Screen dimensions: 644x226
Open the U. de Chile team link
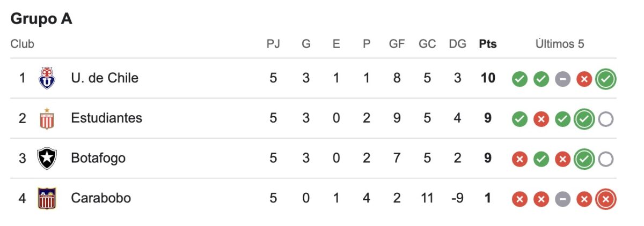click(104, 78)
